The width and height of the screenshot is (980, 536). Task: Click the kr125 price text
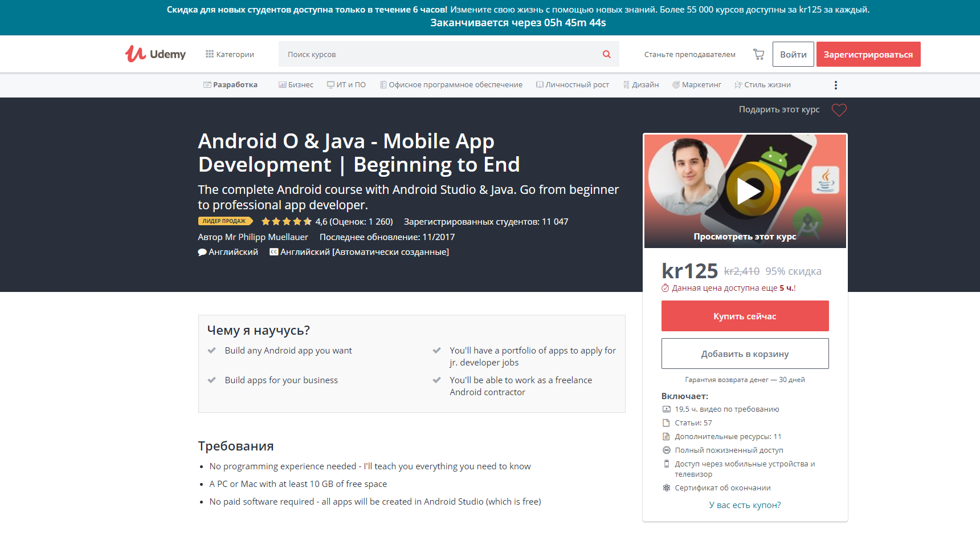click(x=689, y=271)
